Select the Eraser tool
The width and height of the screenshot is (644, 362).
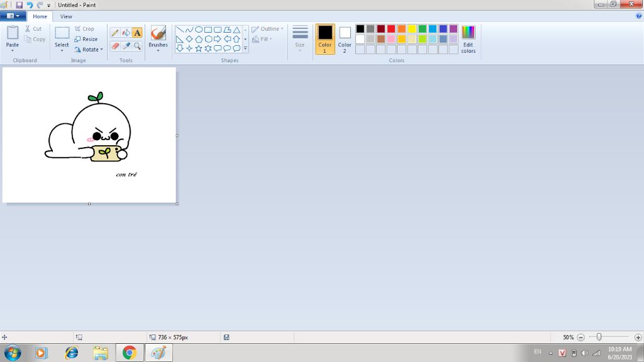115,46
